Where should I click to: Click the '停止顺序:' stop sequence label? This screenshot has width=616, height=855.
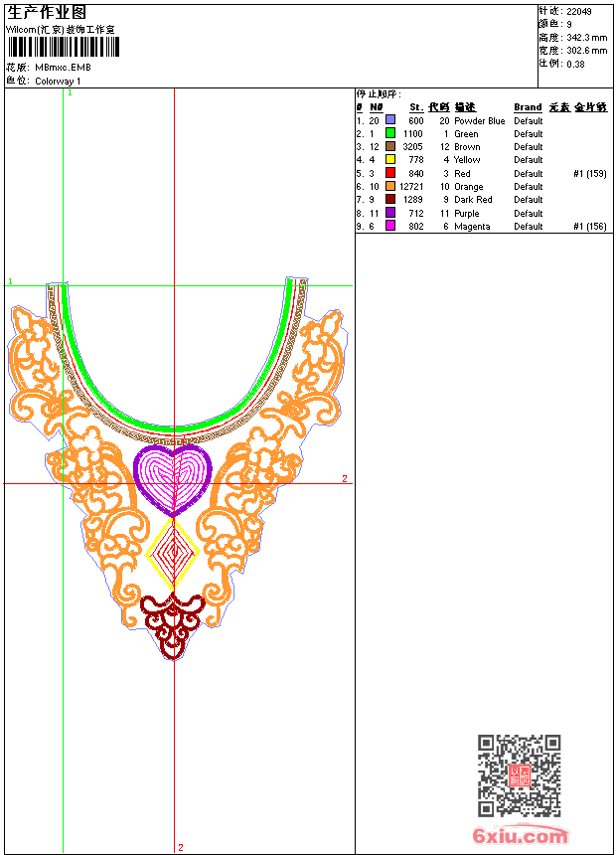(379, 94)
